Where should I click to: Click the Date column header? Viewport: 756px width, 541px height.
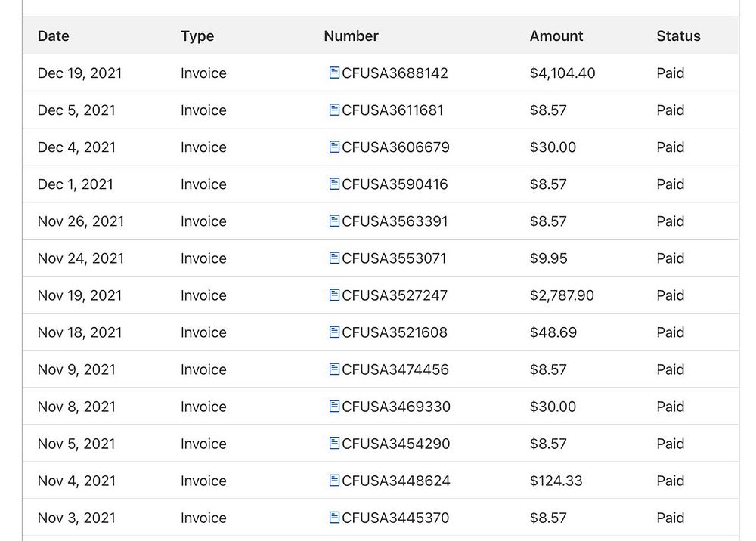(x=54, y=36)
